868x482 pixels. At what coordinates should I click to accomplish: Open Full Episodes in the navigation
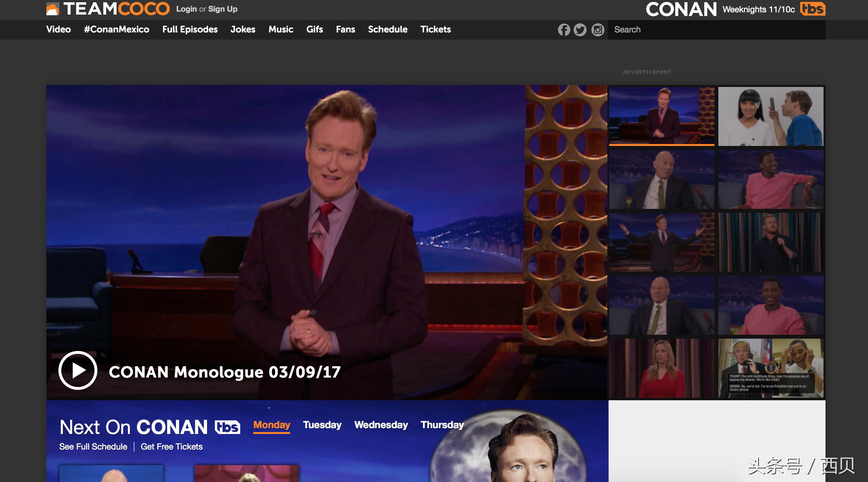click(x=190, y=30)
